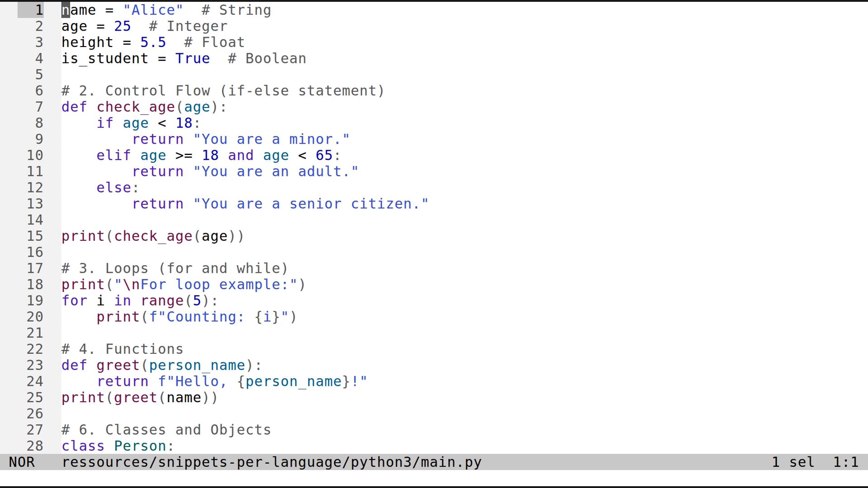Image resolution: width=868 pixels, height=488 pixels.
Task: Click line number 28 in the gutter
Action: (x=35, y=446)
